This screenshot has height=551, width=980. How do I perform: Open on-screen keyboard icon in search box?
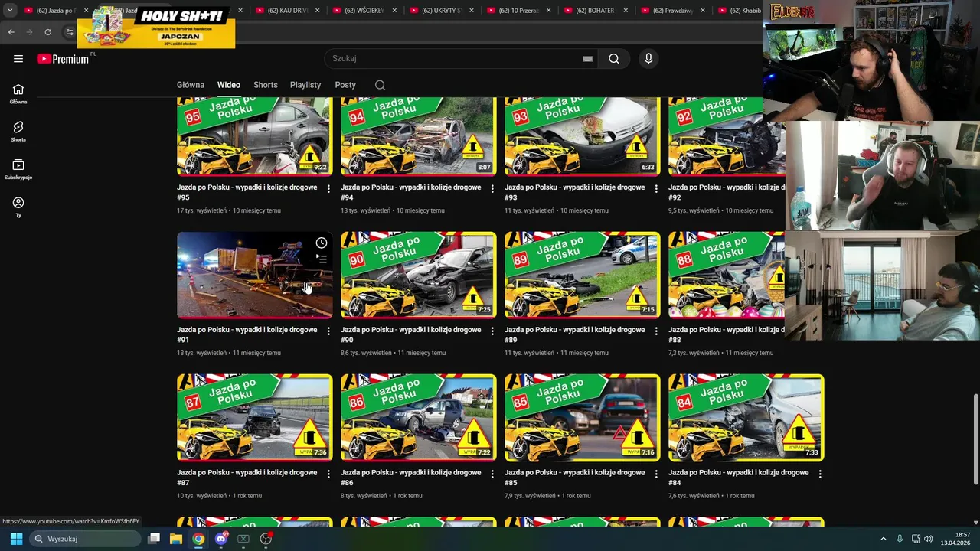pyautogui.click(x=587, y=59)
